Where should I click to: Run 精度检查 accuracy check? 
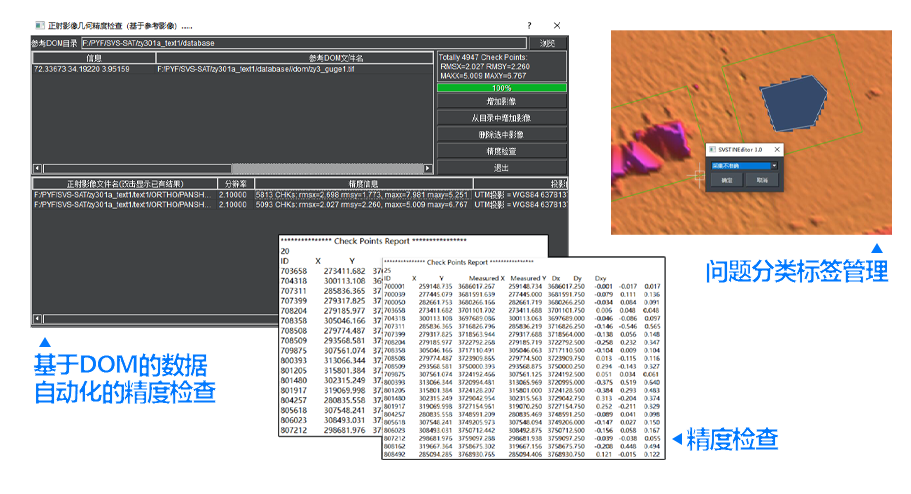[501, 150]
